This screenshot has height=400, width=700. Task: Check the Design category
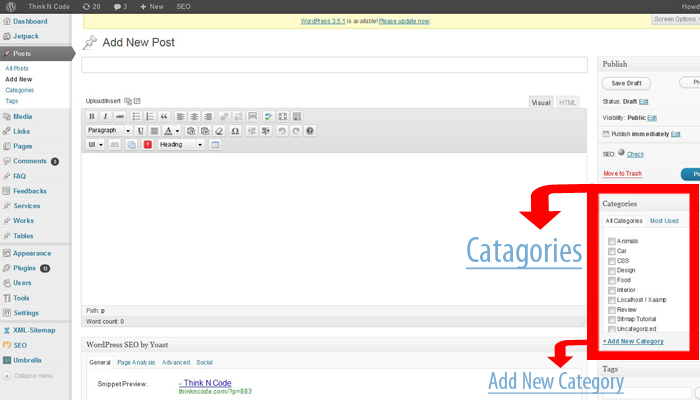tap(612, 271)
